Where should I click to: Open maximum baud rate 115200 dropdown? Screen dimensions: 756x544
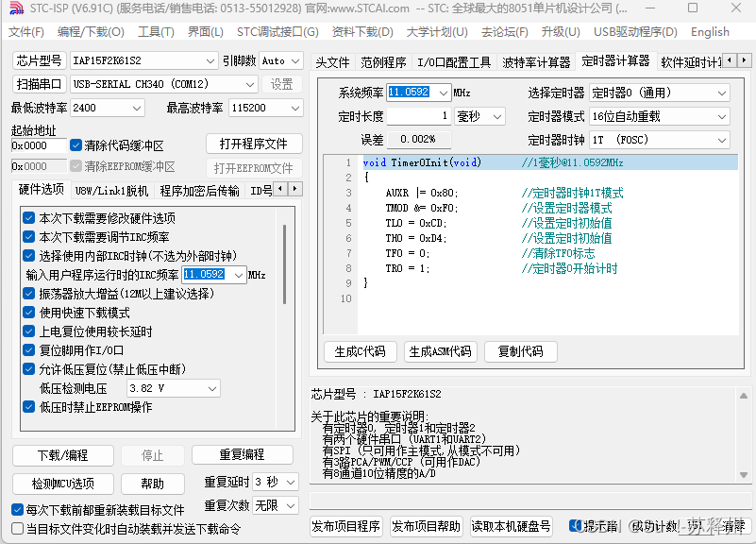pos(266,108)
